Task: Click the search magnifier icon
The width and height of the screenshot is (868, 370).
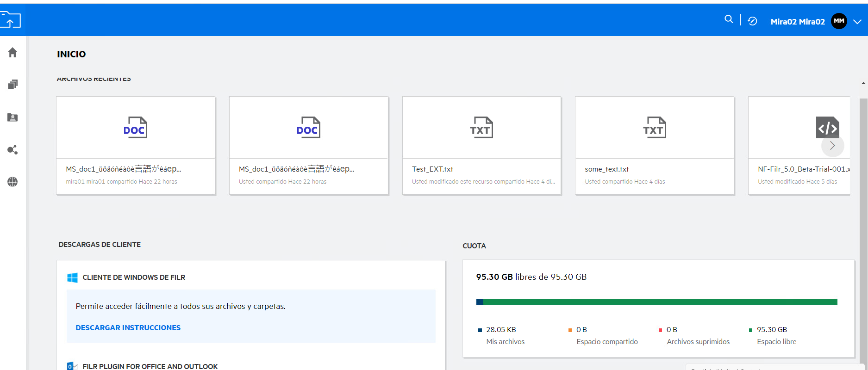Action: pyautogui.click(x=729, y=19)
